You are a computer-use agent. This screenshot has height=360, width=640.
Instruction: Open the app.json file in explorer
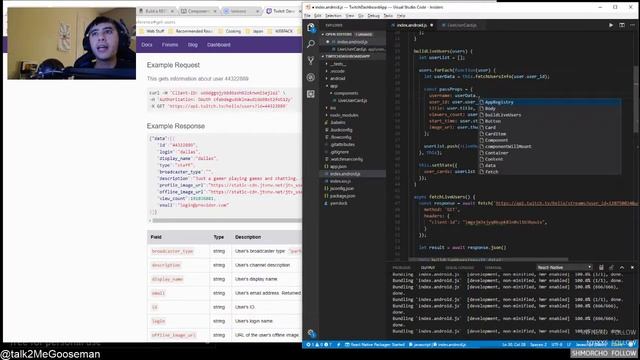[x=352, y=167]
